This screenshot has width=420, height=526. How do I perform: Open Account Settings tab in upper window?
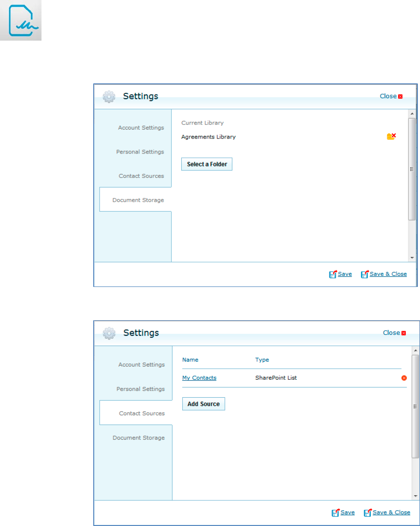[x=141, y=128]
